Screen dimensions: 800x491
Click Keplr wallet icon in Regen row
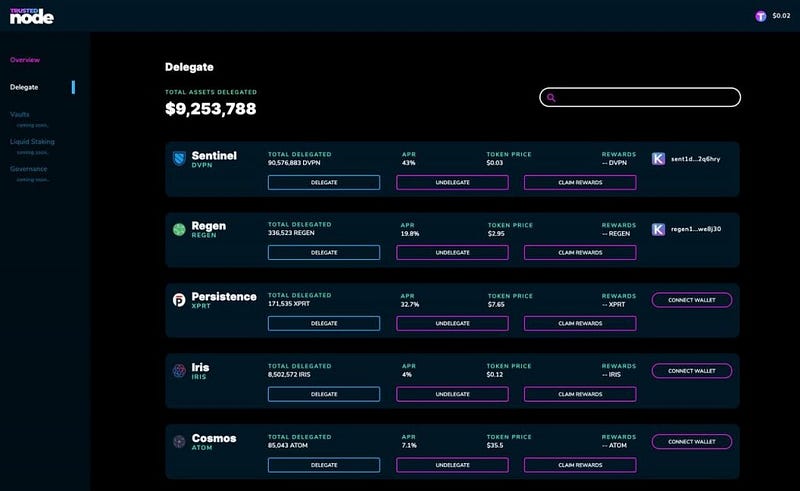click(x=658, y=230)
